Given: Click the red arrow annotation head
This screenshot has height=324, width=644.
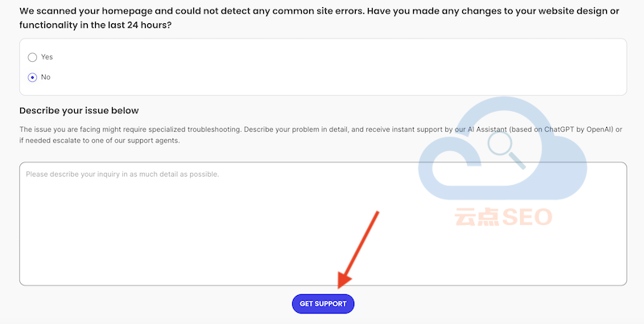Looking at the screenshot, I should click(x=345, y=280).
